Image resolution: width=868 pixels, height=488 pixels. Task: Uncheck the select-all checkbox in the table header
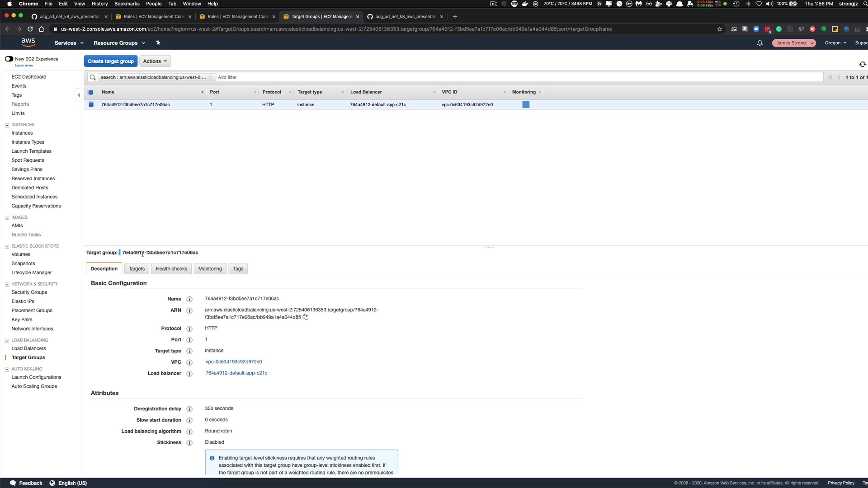click(91, 92)
